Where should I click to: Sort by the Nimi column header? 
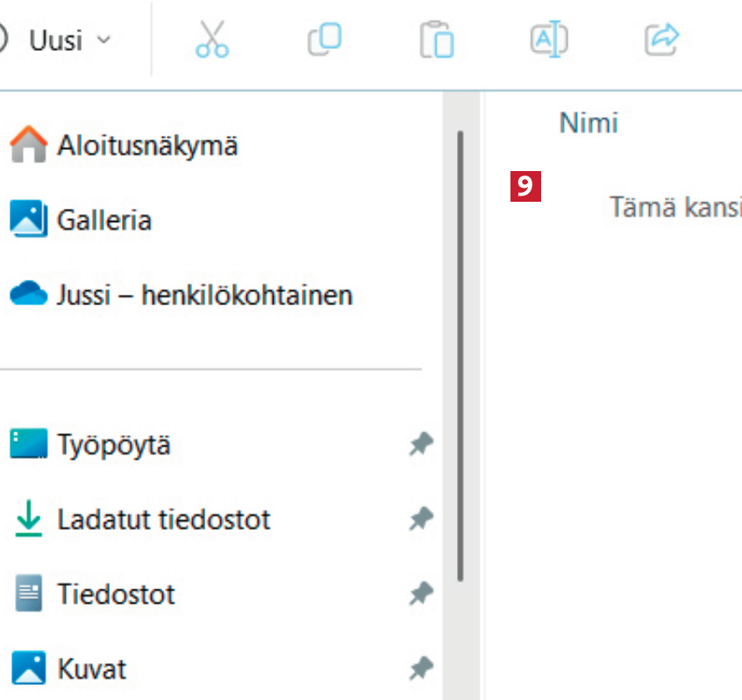pyautogui.click(x=588, y=124)
